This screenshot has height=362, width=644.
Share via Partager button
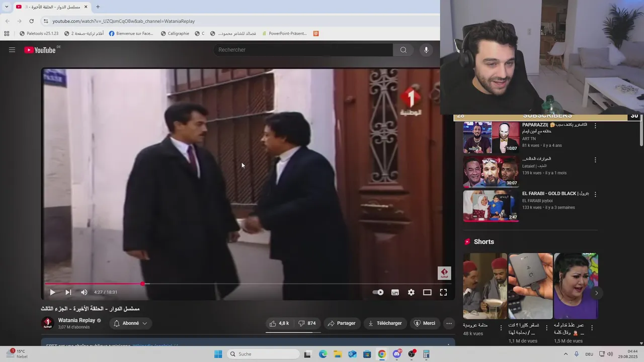(x=342, y=323)
